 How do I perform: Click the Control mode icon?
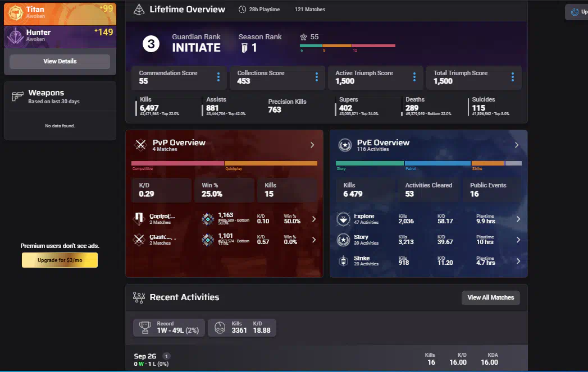point(140,219)
